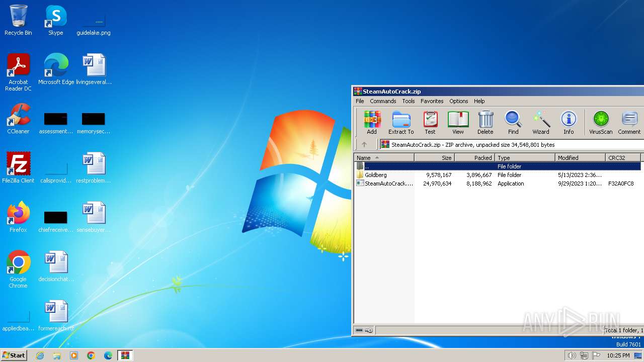Select the SteamAutoCrack application file entry
Image resolution: width=644 pixels, height=362 pixels.
[498, 184]
